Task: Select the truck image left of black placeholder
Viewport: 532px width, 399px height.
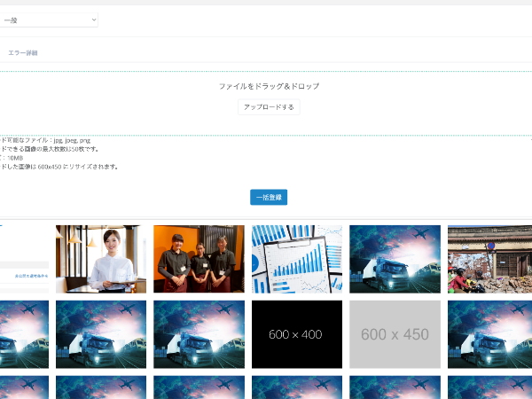Action: [x=199, y=333]
